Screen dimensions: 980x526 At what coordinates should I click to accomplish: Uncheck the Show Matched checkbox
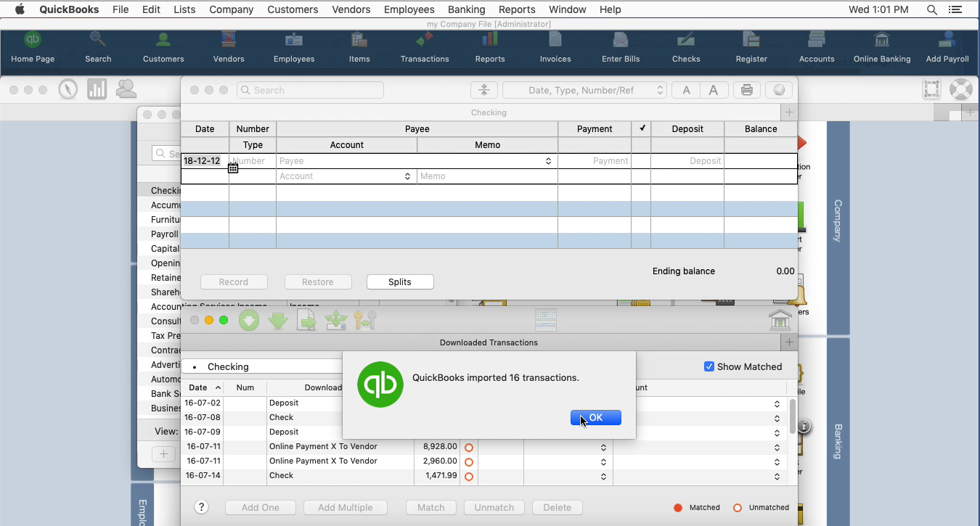pyautogui.click(x=709, y=366)
